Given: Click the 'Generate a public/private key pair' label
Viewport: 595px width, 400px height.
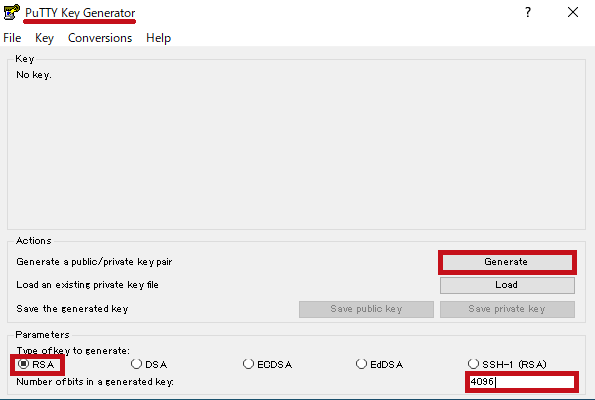Looking at the screenshot, I should click(94, 262).
